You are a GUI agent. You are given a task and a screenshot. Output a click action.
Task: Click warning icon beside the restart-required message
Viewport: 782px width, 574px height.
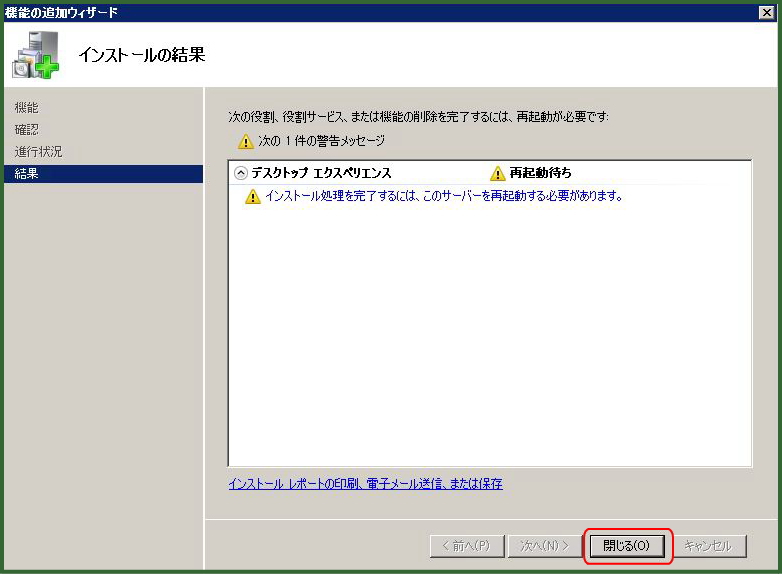tap(253, 196)
